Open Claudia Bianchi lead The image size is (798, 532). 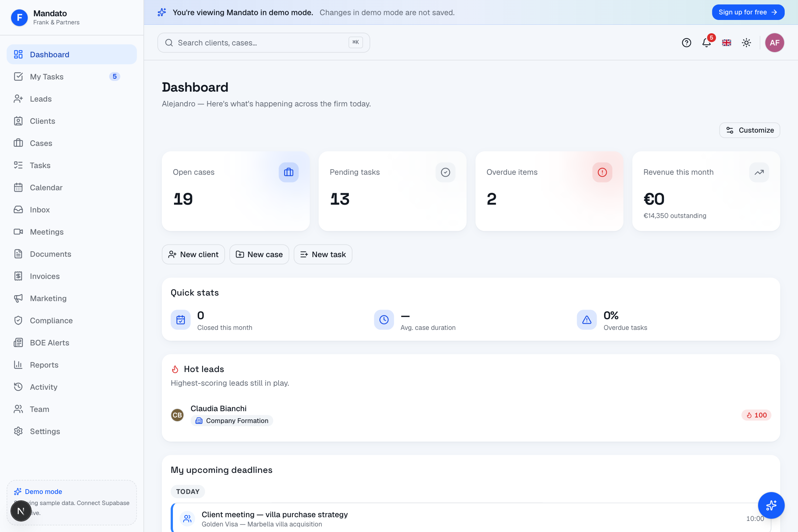click(x=471, y=415)
